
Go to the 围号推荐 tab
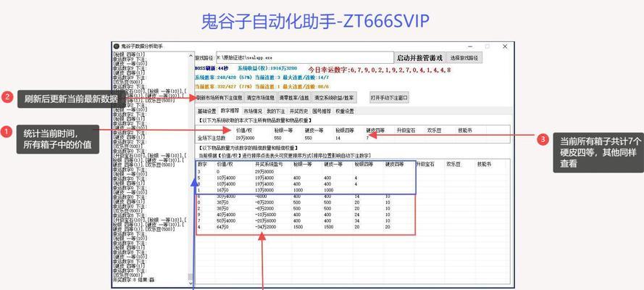(322, 111)
